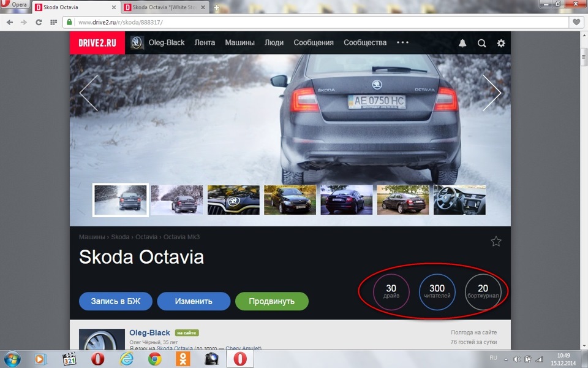Show next photo with right arrow

(x=492, y=93)
